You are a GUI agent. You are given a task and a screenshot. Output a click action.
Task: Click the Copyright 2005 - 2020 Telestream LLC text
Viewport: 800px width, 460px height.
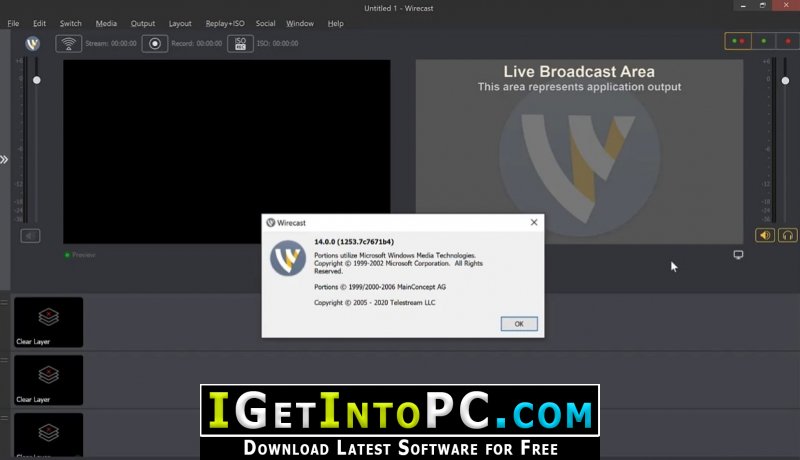(374, 302)
